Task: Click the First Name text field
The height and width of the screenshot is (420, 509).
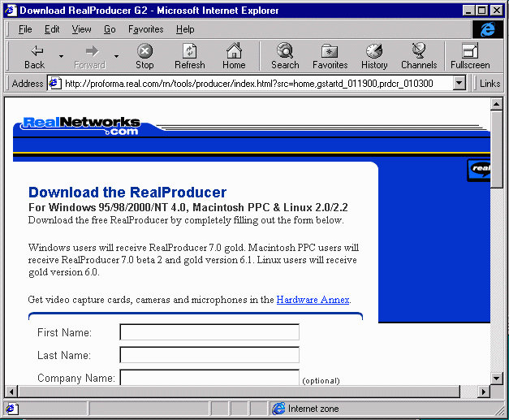Action: click(x=209, y=332)
